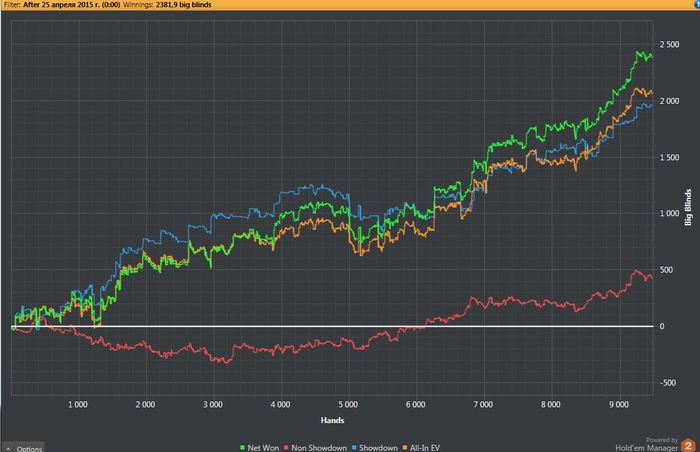Click the 6 000 hands axis label
This screenshot has width=700, height=452.
(x=416, y=405)
